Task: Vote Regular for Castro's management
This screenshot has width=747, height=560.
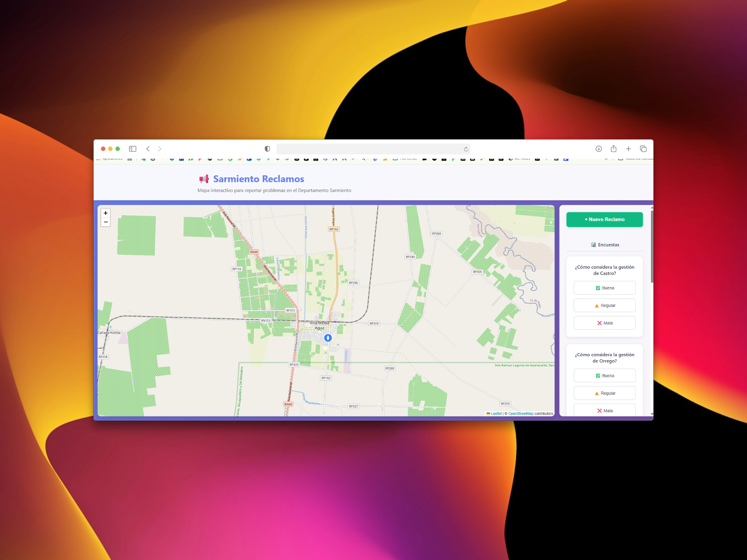Action: click(x=605, y=306)
